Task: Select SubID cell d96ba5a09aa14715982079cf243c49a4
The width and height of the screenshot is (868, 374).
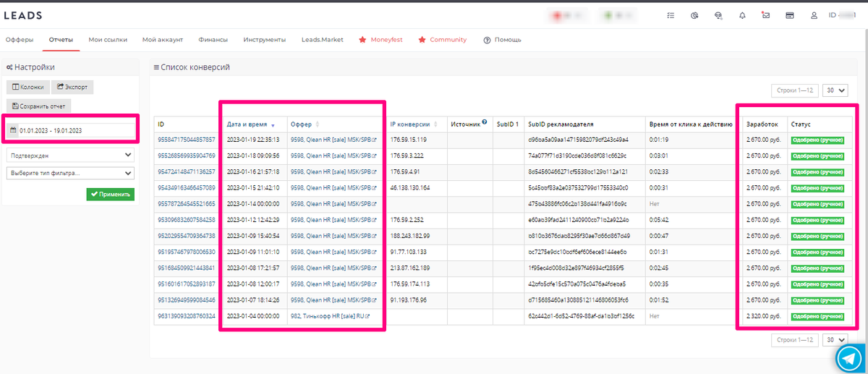Action: [578, 140]
